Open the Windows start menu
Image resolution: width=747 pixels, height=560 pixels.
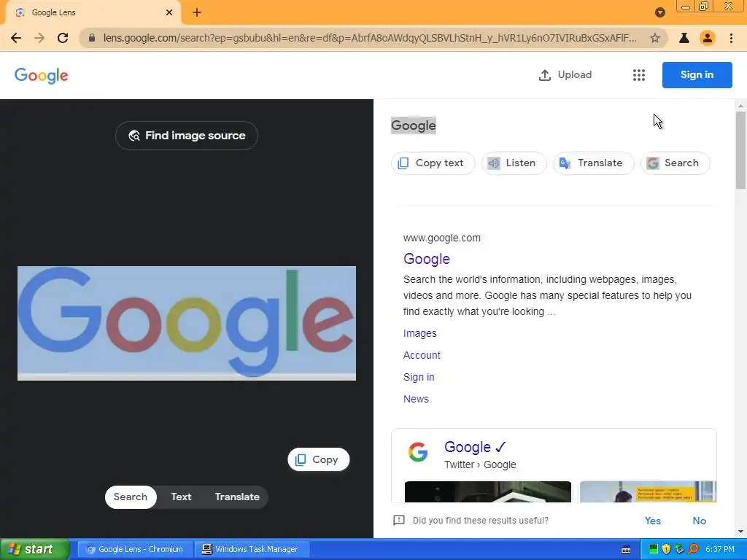[34, 550]
